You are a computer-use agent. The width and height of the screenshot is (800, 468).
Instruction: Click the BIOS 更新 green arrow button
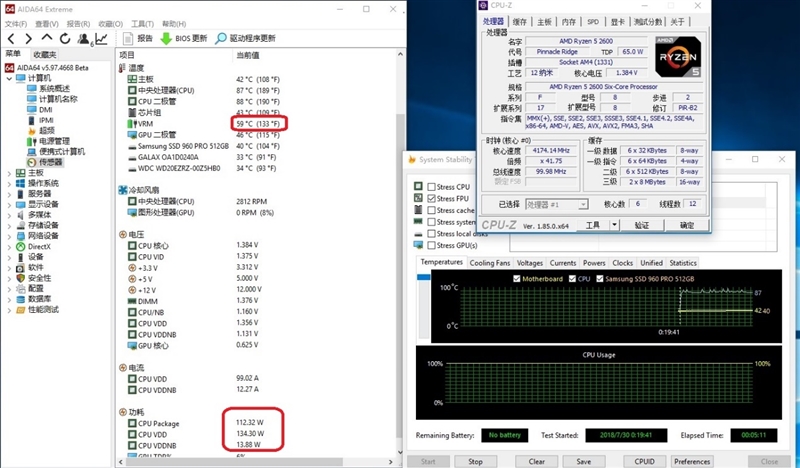184,38
